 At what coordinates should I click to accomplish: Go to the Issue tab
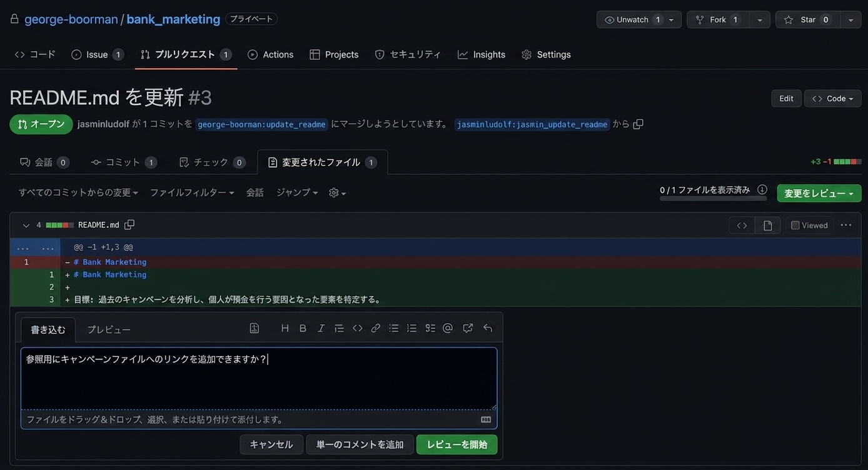coord(97,54)
